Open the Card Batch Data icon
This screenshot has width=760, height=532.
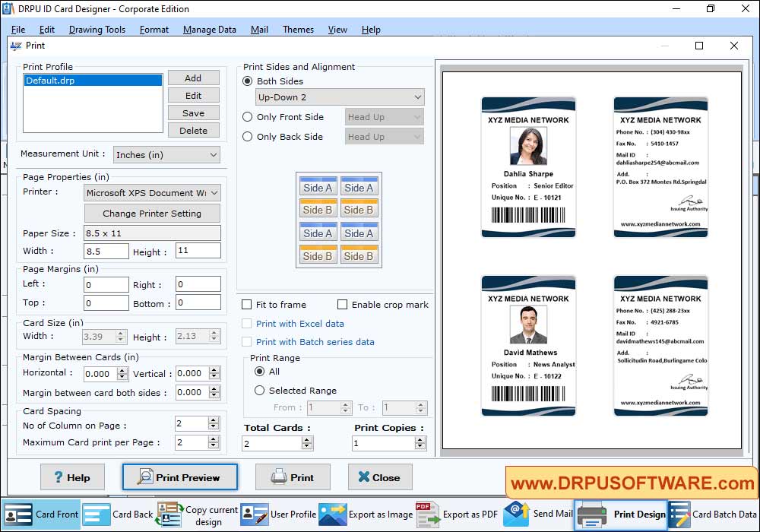tap(679, 515)
